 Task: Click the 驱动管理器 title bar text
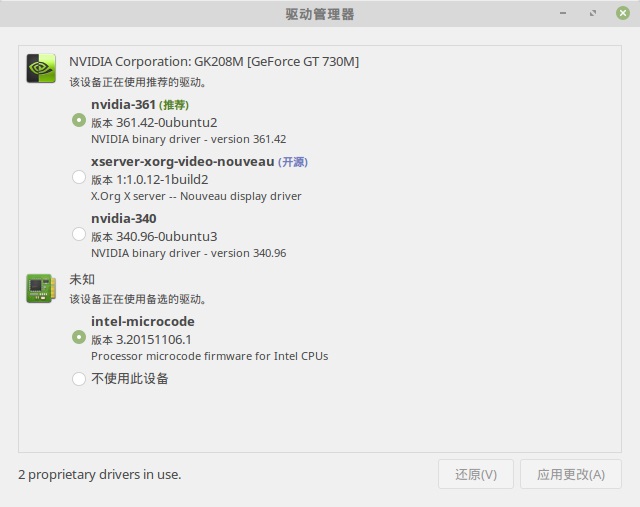pyautogui.click(x=320, y=14)
